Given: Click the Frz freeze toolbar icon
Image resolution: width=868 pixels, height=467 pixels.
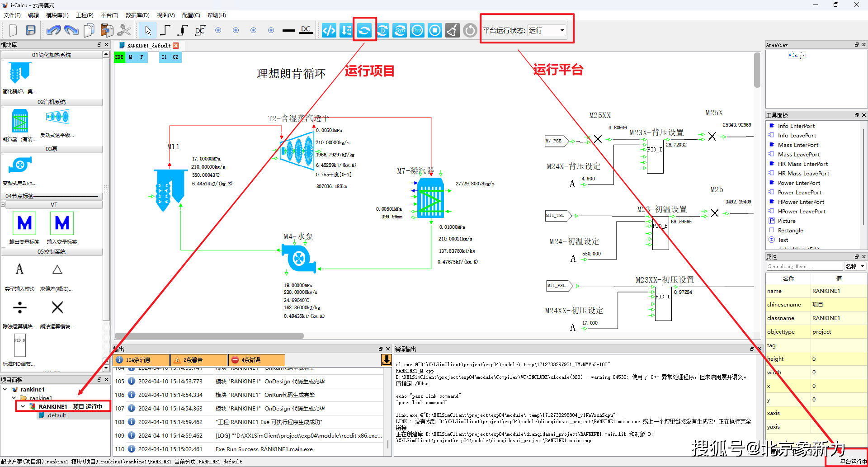Looking at the screenshot, I should [x=417, y=30].
